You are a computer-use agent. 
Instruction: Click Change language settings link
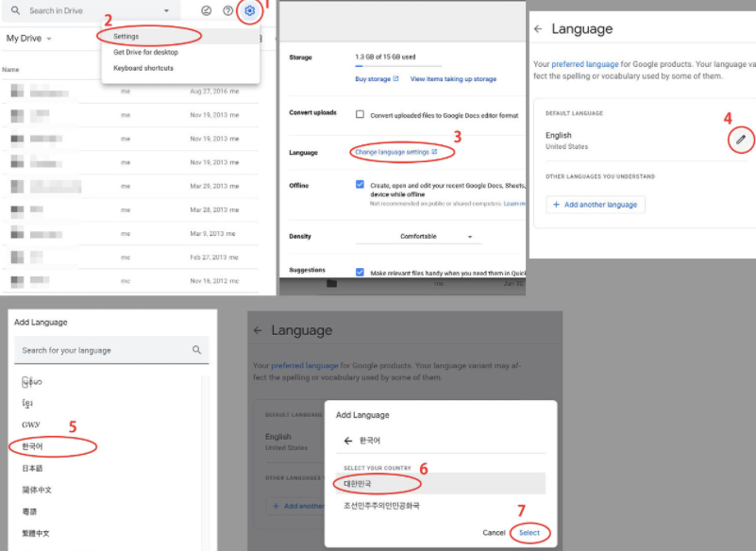[395, 152]
